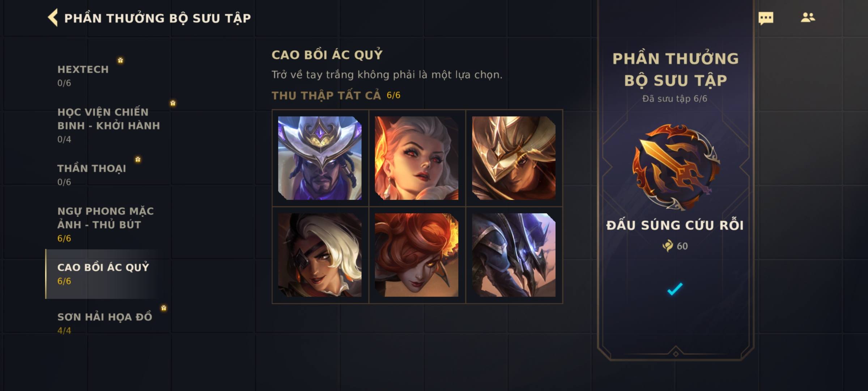
Task: Select the Cao Bồi Ác Quỷ collection
Action: [103, 274]
